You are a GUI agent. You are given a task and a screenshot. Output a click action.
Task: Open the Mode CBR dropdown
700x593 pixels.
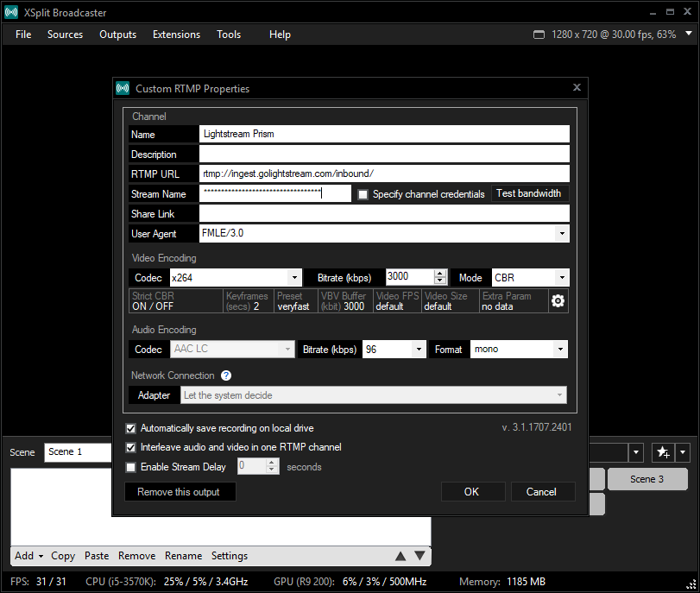pyautogui.click(x=562, y=278)
